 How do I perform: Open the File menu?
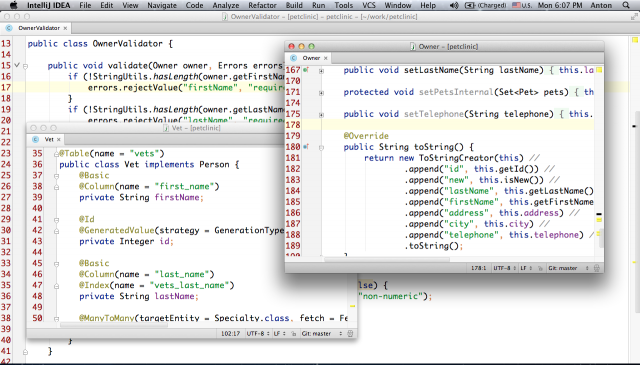click(85, 5)
